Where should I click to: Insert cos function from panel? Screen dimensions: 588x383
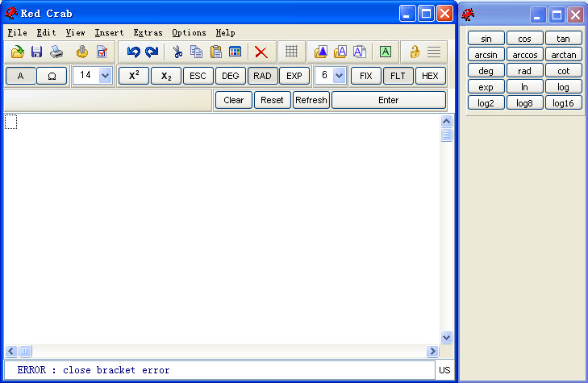pos(524,39)
